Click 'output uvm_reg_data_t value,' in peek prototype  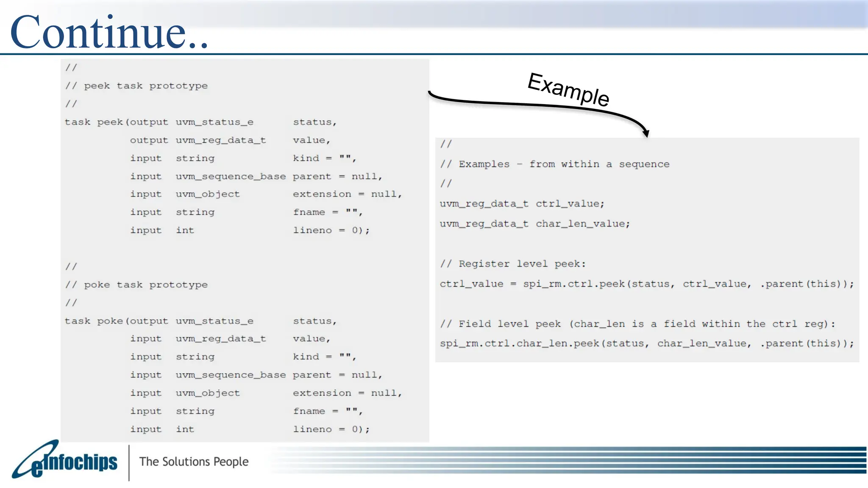[x=230, y=140]
